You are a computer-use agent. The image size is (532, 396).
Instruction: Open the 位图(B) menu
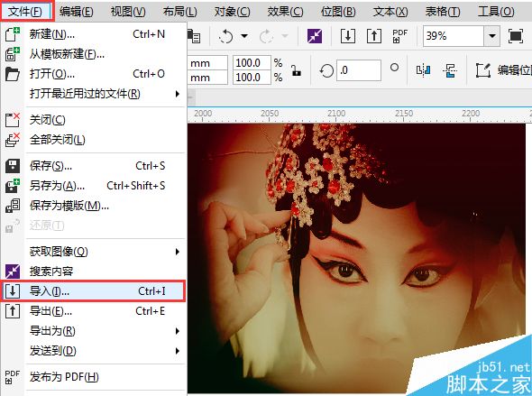[x=338, y=12]
